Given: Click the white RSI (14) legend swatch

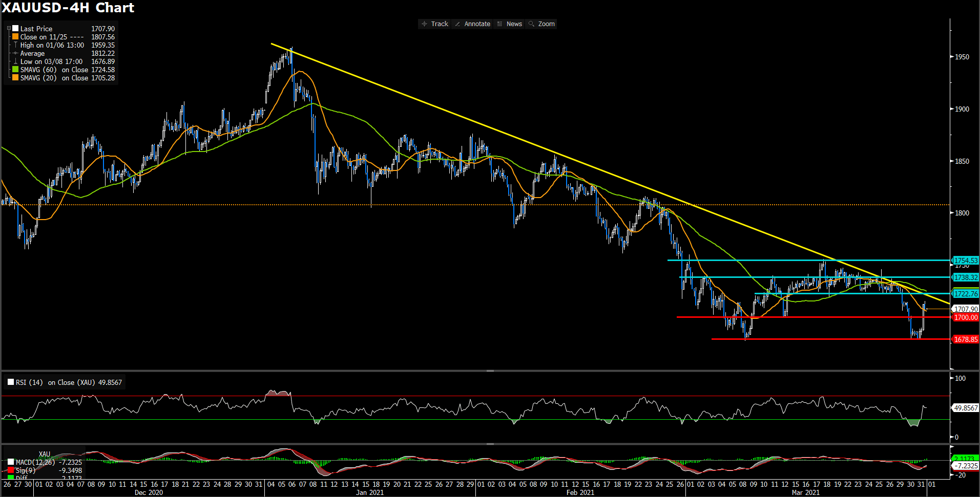Looking at the screenshot, I should click(x=11, y=382).
